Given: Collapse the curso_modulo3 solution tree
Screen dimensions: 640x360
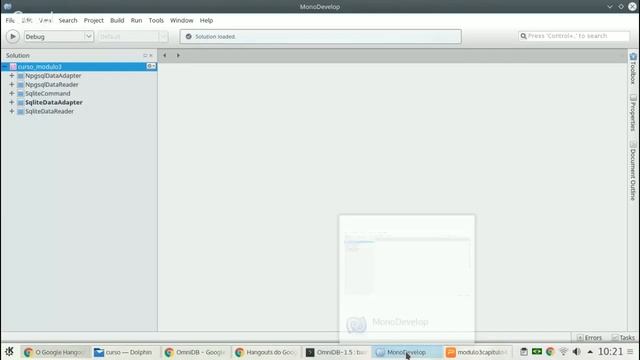Looking at the screenshot, I should pos(4,67).
